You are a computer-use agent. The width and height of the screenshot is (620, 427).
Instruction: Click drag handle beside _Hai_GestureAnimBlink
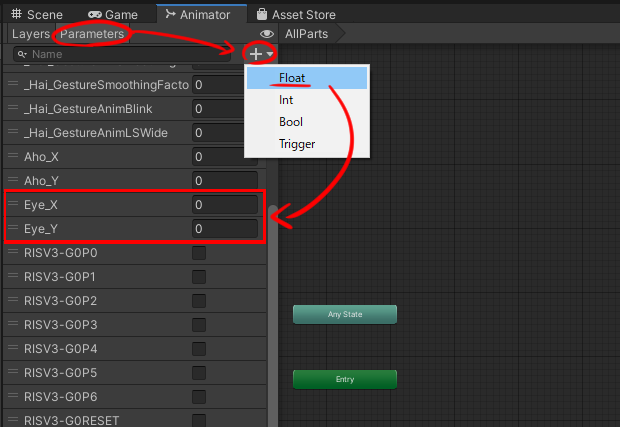pyautogui.click(x=13, y=109)
